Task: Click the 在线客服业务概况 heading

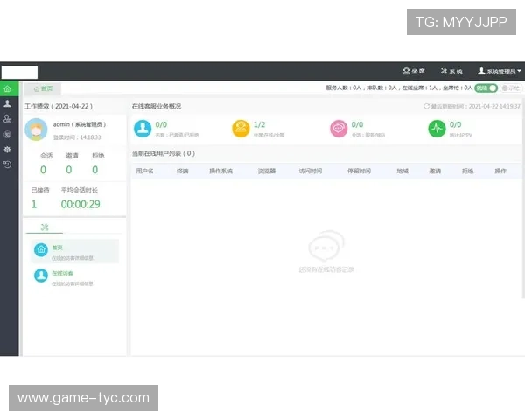Action: pos(157,106)
